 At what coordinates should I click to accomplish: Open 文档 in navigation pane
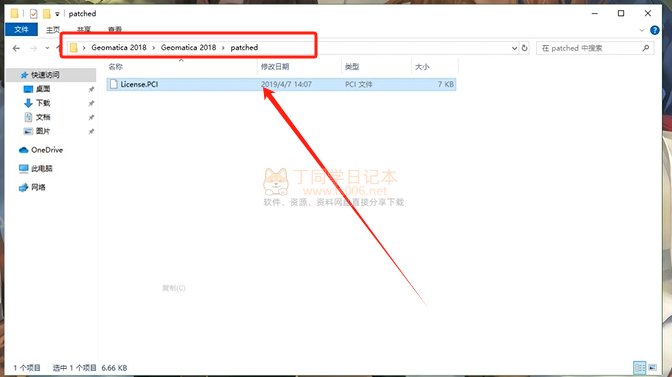click(43, 117)
